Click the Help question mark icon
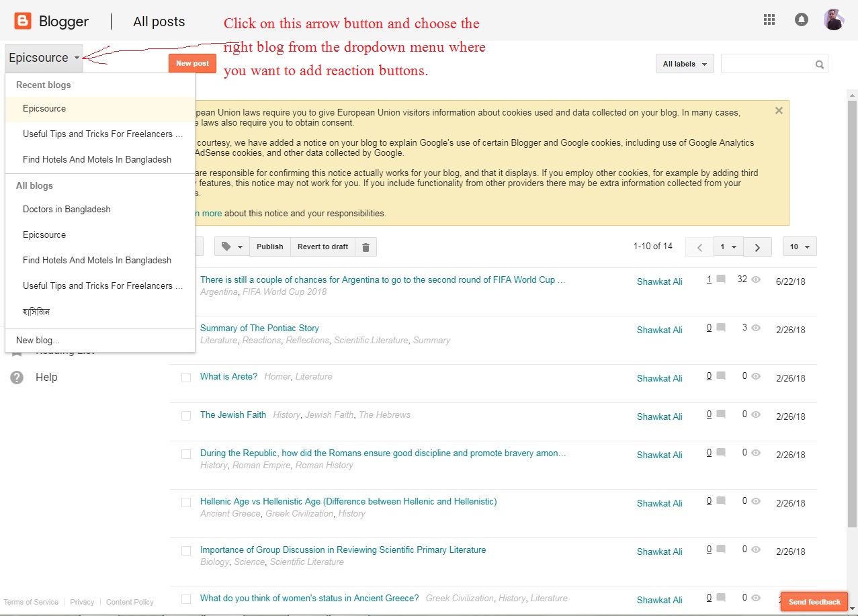This screenshot has height=616, width=858. [x=17, y=378]
